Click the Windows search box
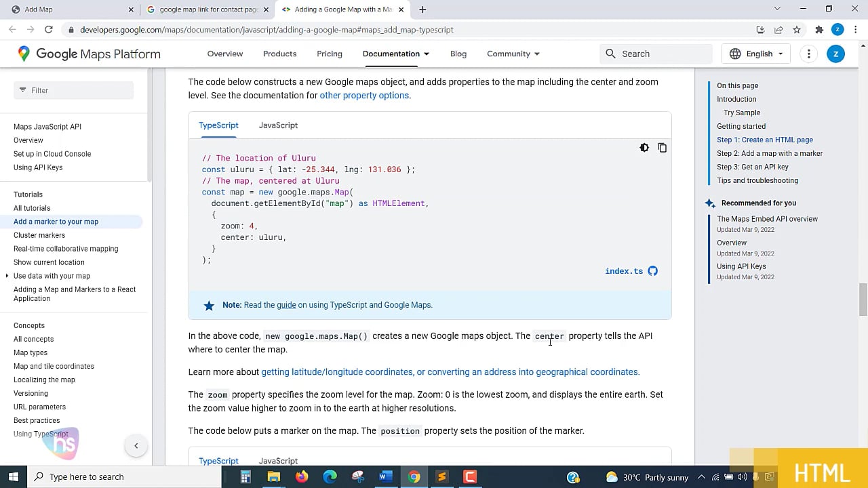This screenshot has height=488, width=868. click(x=125, y=477)
